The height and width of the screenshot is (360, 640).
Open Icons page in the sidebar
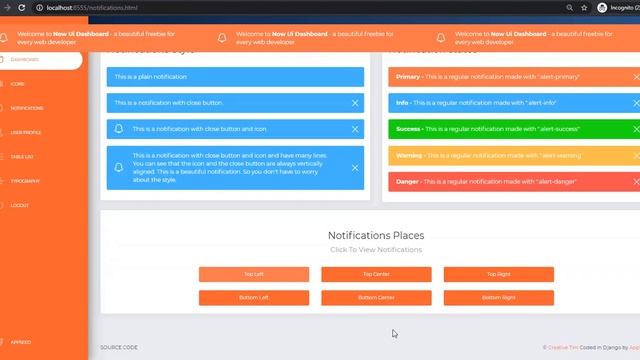click(17, 84)
